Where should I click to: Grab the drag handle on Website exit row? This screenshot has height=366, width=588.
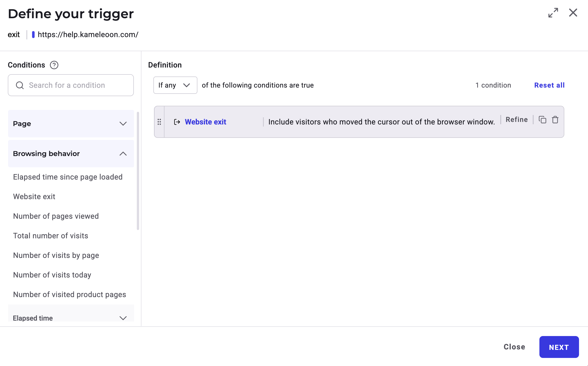point(159,122)
